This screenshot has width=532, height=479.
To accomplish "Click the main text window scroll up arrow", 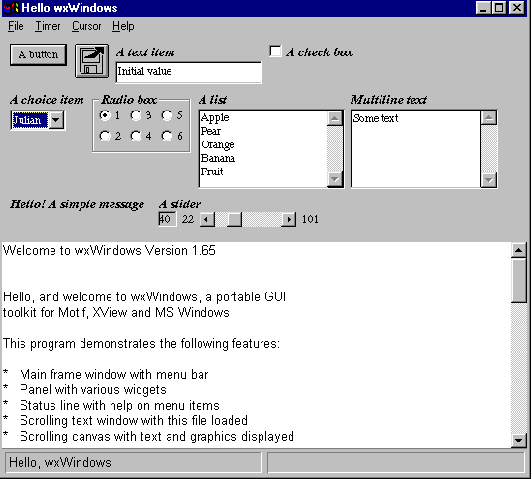I will coord(518,250).
